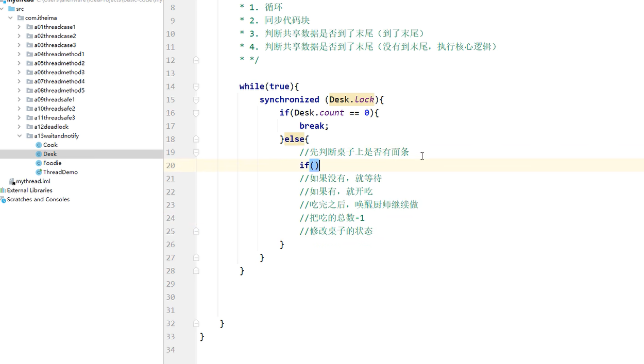Click the a11threadsafe3 package

pos(55,118)
